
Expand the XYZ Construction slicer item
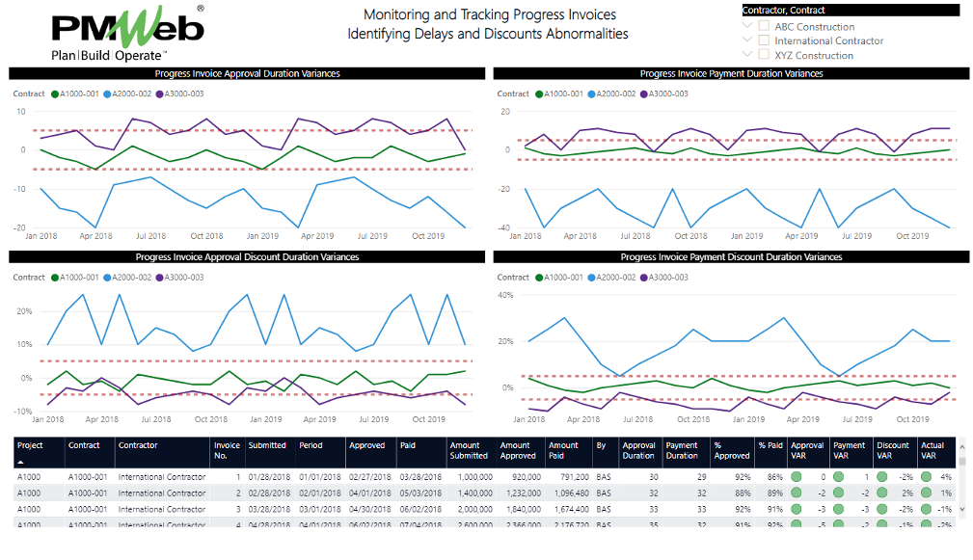click(x=747, y=55)
